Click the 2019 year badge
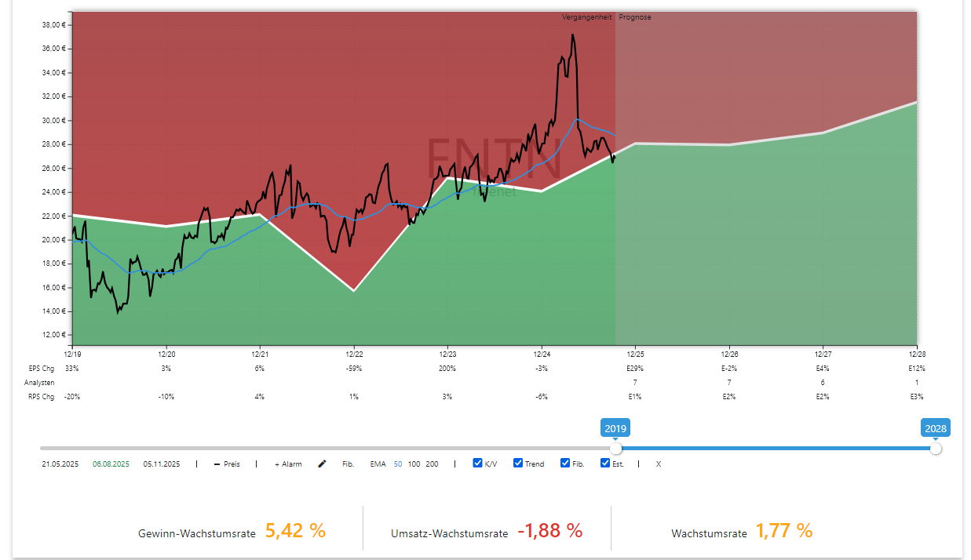 click(615, 427)
